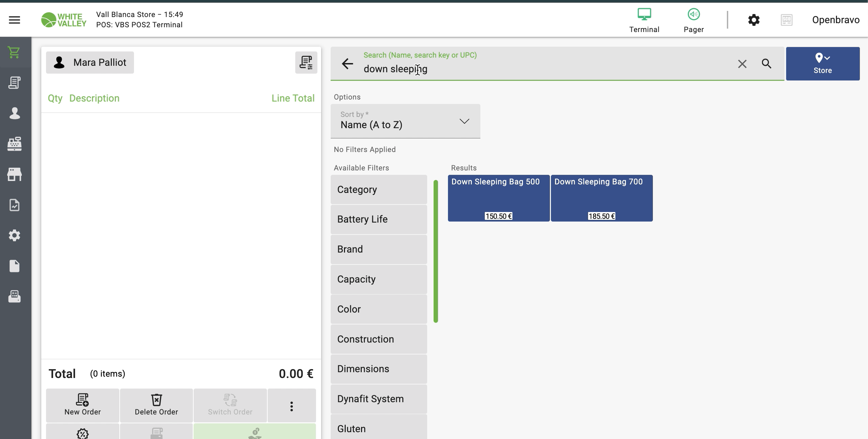Viewport: 868px width, 439px height.
Task: Open settings gear in top bar
Action: point(753,20)
